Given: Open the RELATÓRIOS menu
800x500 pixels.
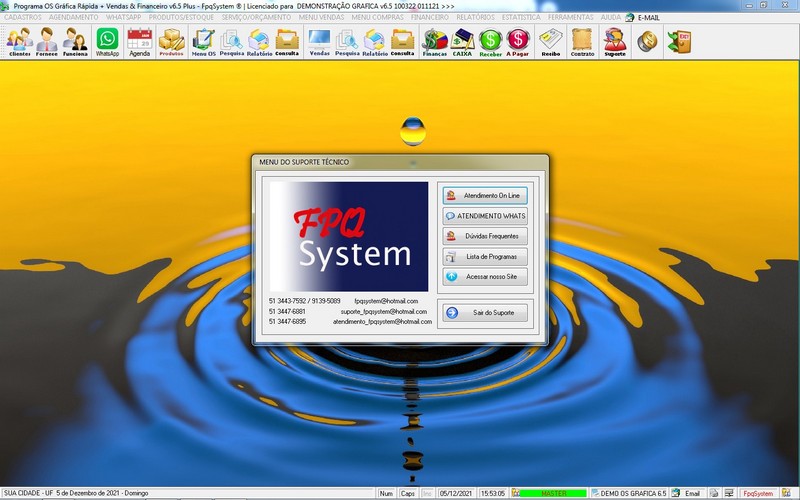Looking at the screenshot, I should tap(475, 17).
